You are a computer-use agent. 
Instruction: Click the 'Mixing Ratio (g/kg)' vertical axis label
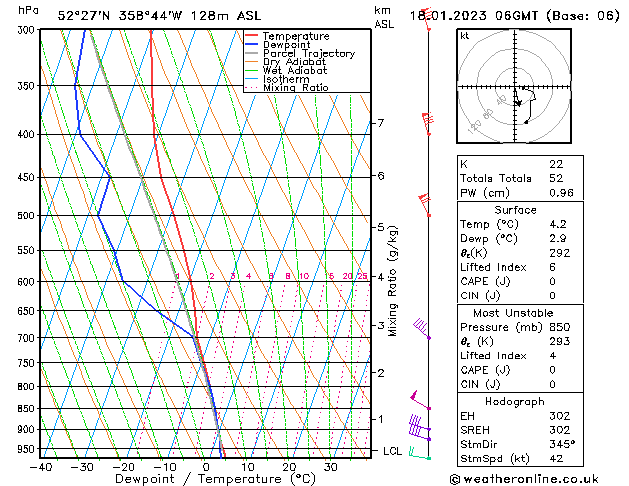pyautogui.click(x=392, y=281)
